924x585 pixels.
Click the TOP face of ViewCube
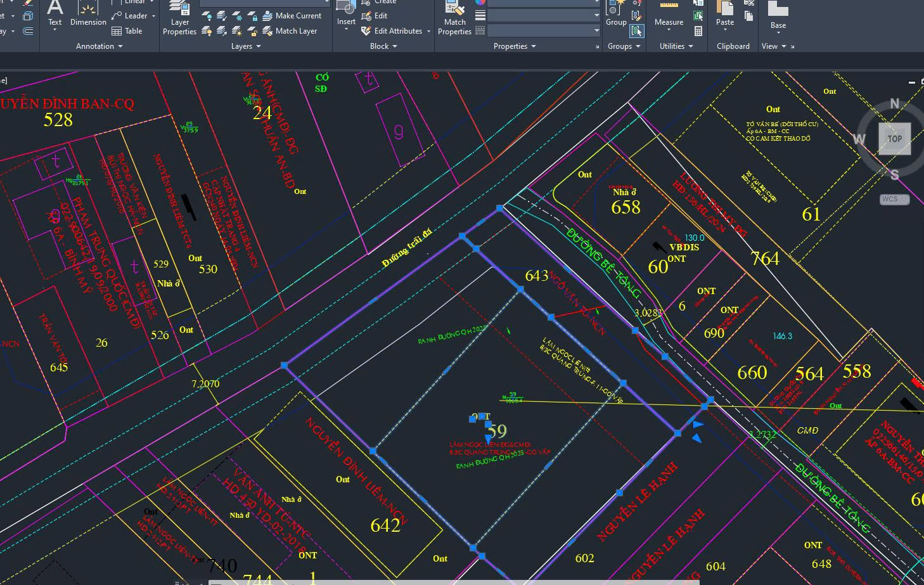894,139
